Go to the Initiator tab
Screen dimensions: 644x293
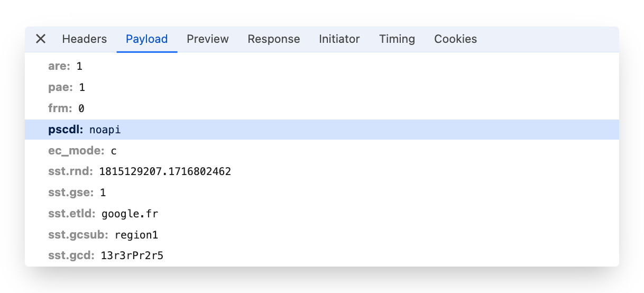click(x=339, y=39)
